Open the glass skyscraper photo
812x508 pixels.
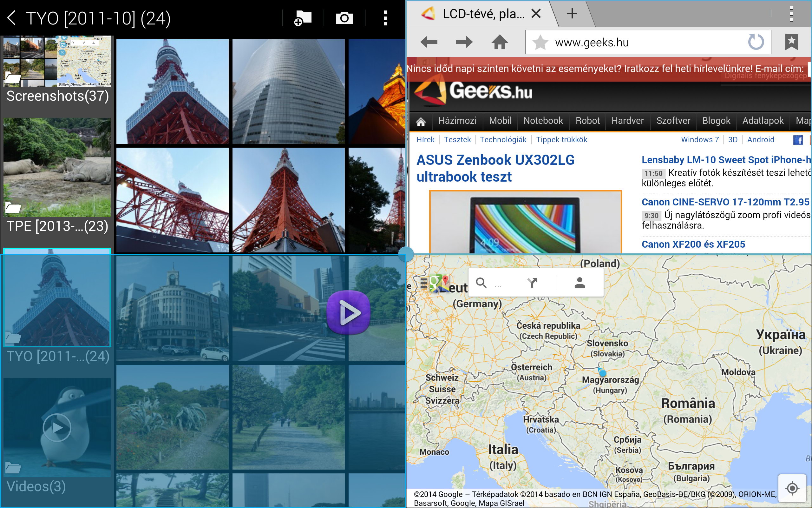[289, 91]
